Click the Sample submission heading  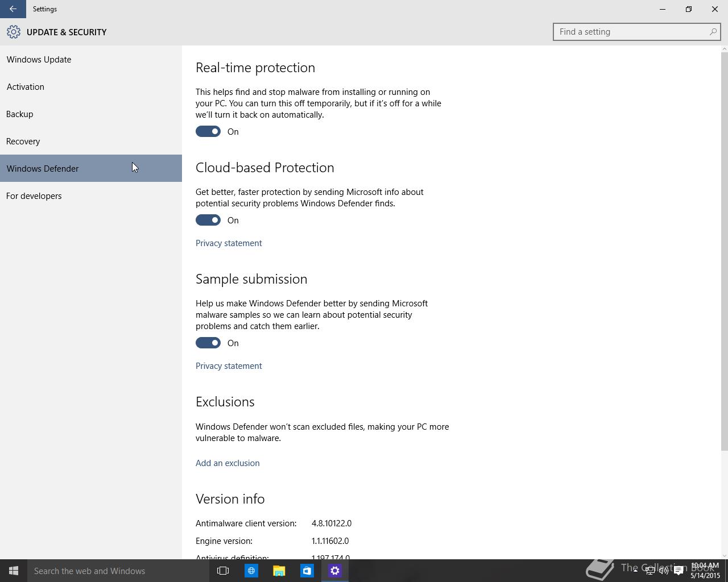[251, 279]
